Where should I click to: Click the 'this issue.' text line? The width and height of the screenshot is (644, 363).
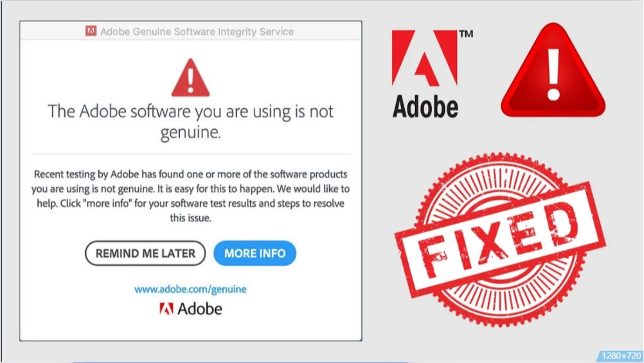(x=190, y=218)
